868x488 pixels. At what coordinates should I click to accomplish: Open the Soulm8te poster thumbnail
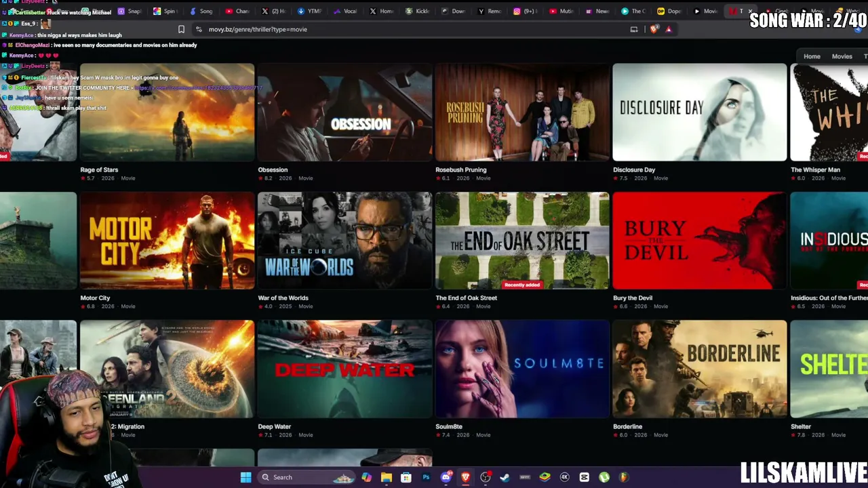tap(522, 369)
